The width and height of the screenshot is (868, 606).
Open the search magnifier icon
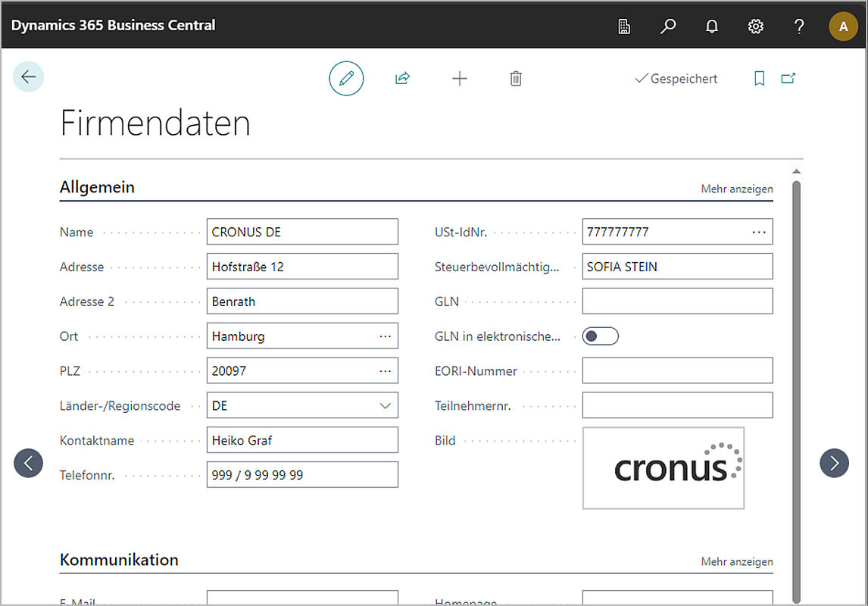tap(668, 26)
